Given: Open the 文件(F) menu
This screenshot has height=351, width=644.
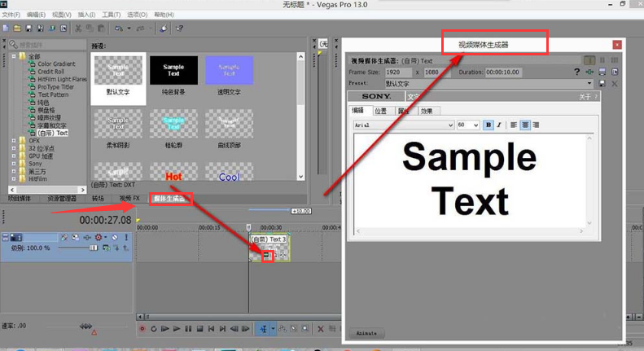Looking at the screenshot, I should click(11, 15).
